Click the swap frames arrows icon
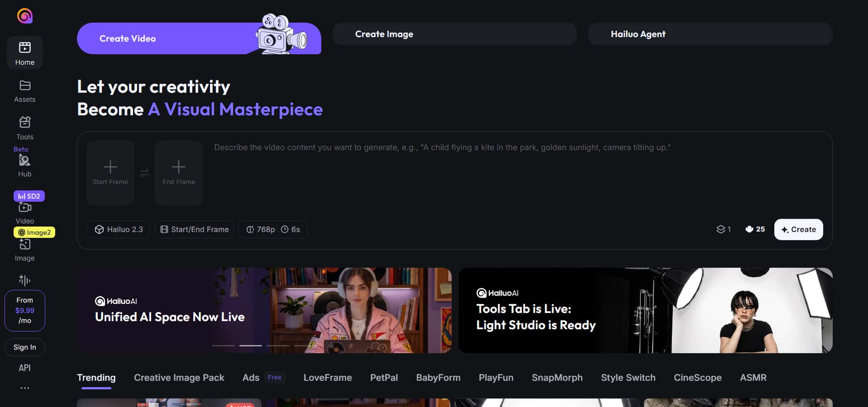Image resolution: width=868 pixels, height=407 pixels. pos(144,173)
